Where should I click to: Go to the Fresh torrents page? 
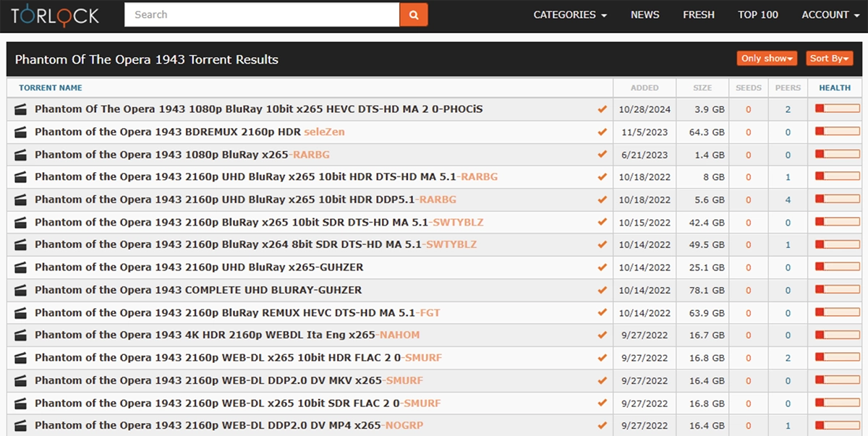point(699,14)
